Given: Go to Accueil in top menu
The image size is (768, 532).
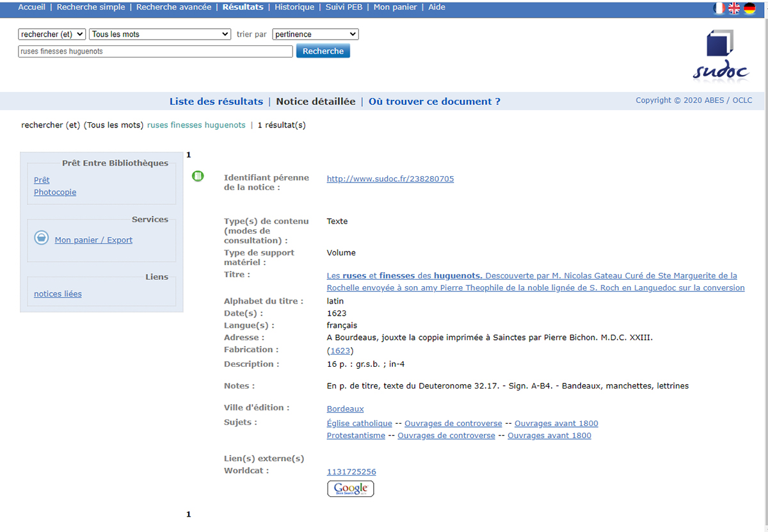Looking at the screenshot, I should [x=31, y=7].
